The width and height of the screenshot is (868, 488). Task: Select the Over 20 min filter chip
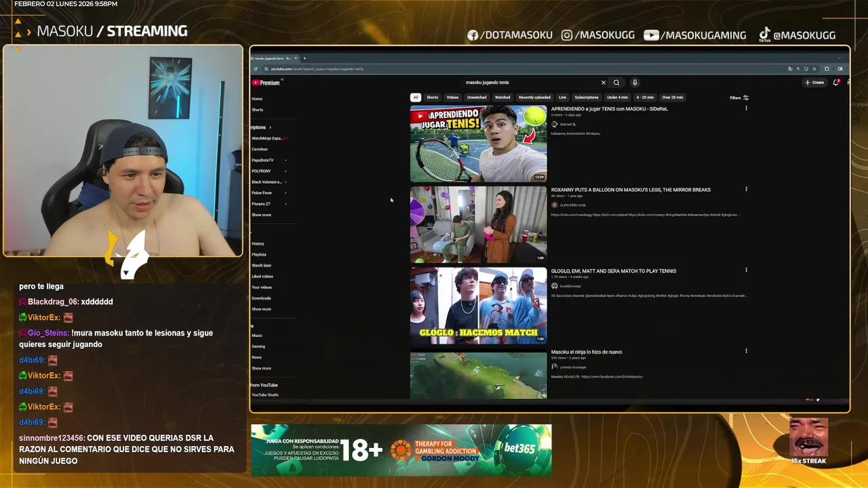(x=673, y=98)
